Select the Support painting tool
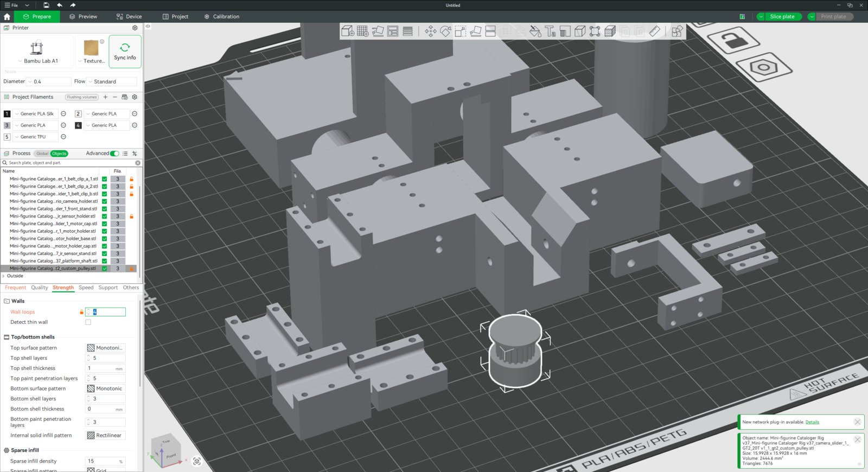This screenshot has width=868, height=472. pos(565,31)
